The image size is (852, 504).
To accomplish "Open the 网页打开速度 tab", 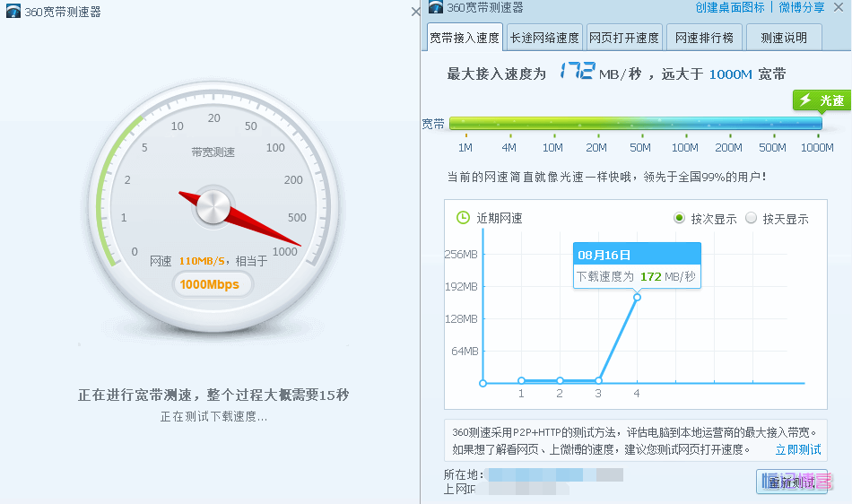I will pos(624,38).
